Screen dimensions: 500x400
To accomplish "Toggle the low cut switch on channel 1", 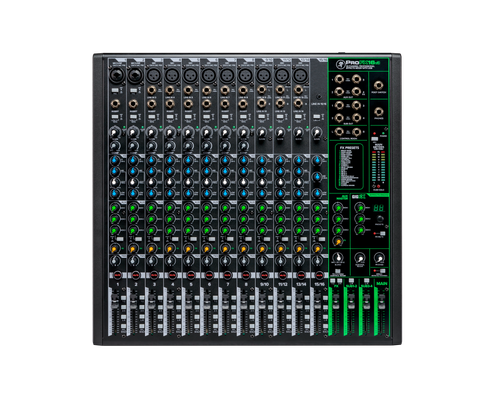I will 115,117.
